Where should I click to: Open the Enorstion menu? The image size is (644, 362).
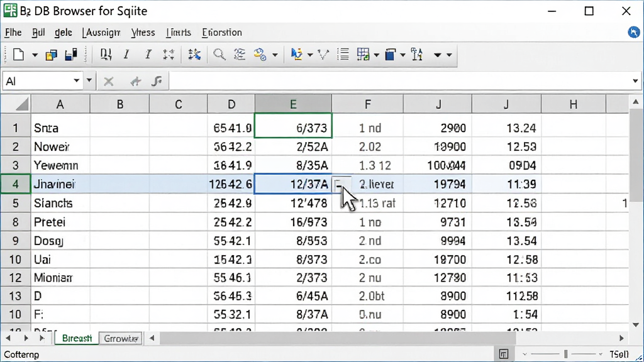pyautogui.click(x=222, y=33)
